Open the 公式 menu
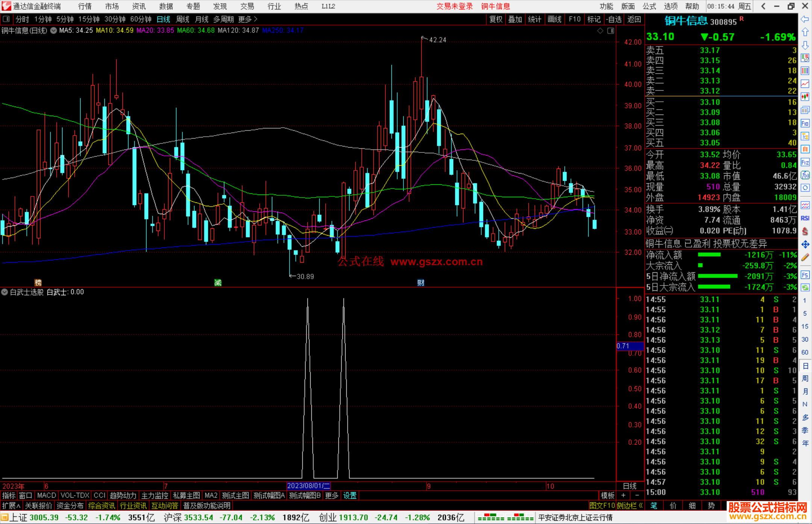812x524 pixels. [x=649, y=6]
